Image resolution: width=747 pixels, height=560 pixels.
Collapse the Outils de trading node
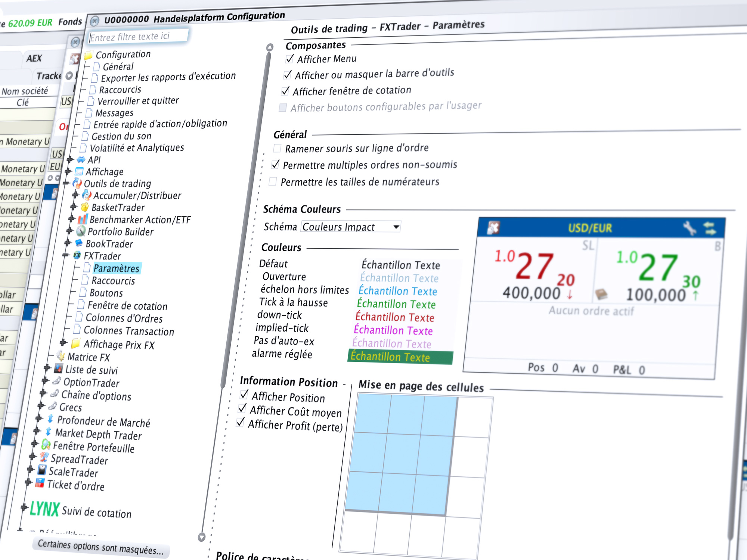pyautogui.click(x=66, y=183)
